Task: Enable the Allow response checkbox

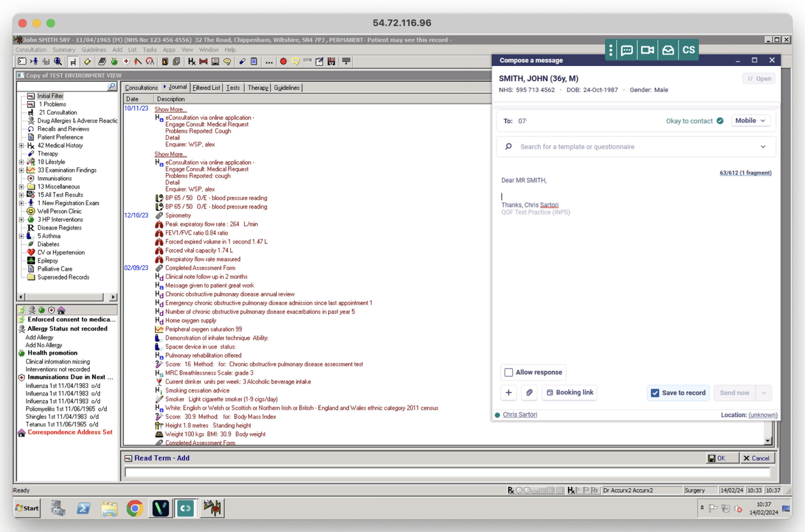Action: [x=509, y=372]
